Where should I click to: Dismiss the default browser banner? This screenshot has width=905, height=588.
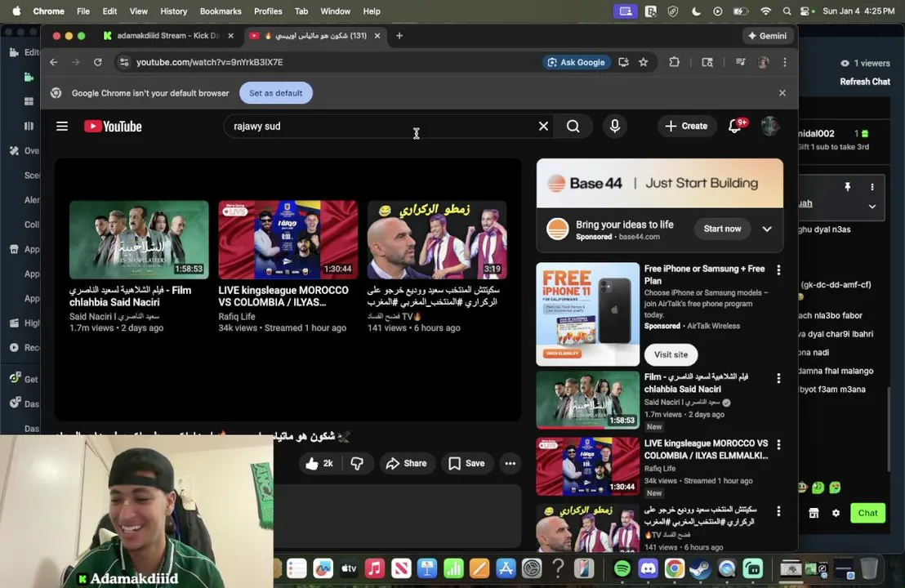(x=782, y=93)
